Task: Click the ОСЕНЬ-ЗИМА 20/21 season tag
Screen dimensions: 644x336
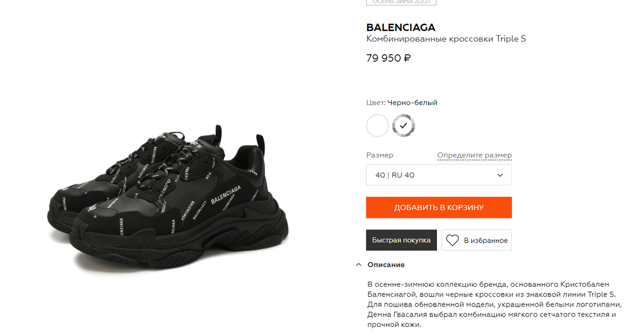Action: click(401, 2)
